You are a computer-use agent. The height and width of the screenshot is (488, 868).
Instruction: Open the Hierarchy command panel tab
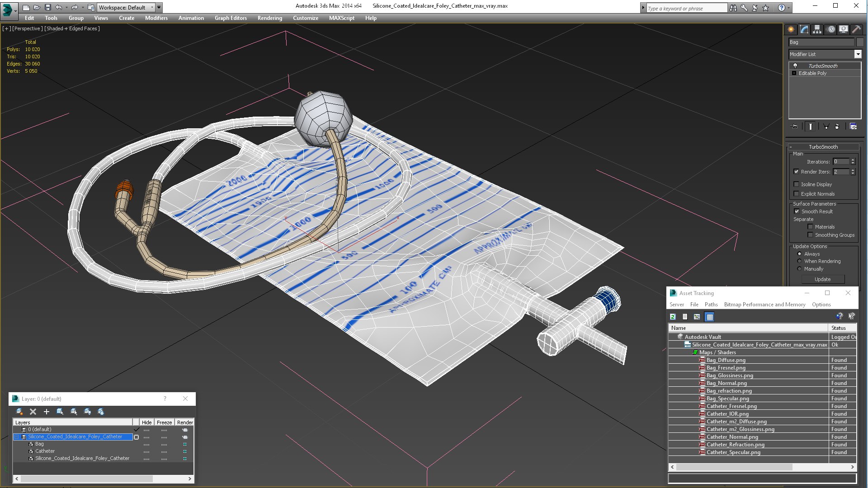tap(817, 29)
